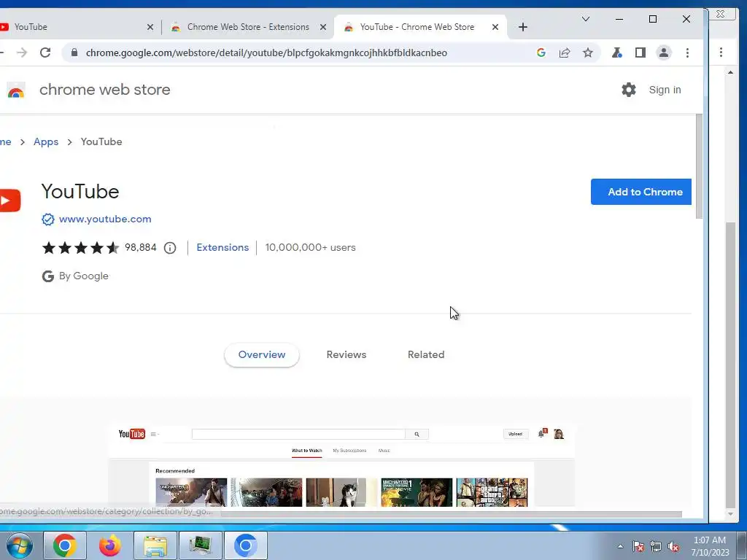The height and width of the screenshot is (560, 747).
Task: Click the page vertical scrollbar thumb
Action: 699,167
